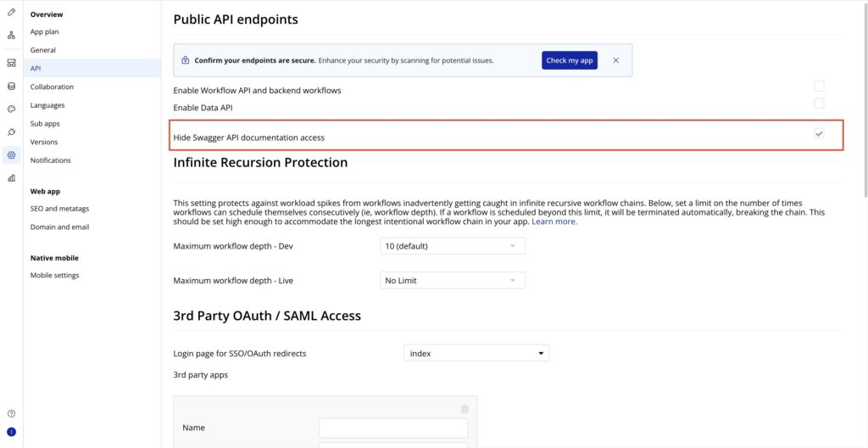Screen dimensions: 868x448
Task: Toggle the Enable Data API checkbox
Action: [819, 104]
